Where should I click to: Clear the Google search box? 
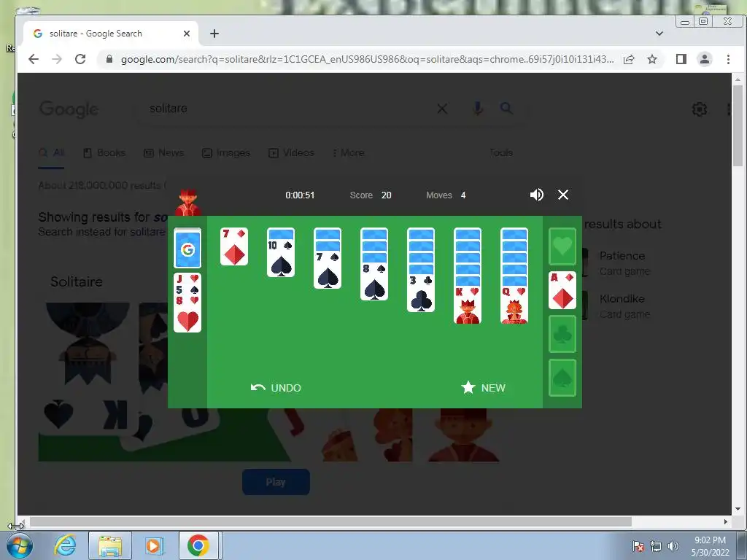tap(442, 109)
